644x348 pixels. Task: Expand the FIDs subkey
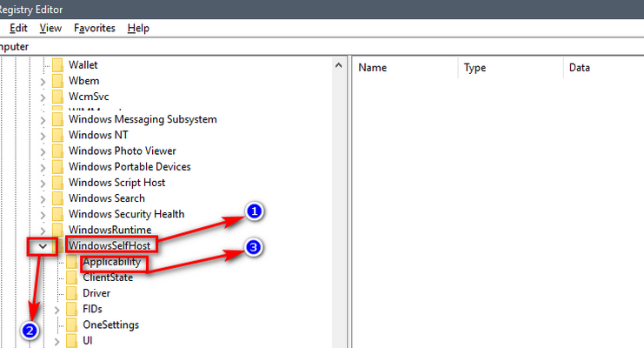56,310
